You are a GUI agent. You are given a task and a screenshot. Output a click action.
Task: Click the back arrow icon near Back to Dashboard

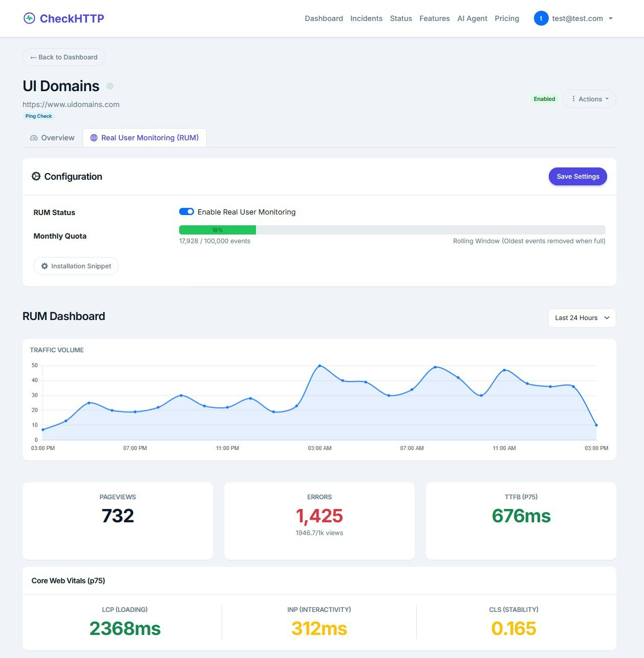(x=33, y=57)
